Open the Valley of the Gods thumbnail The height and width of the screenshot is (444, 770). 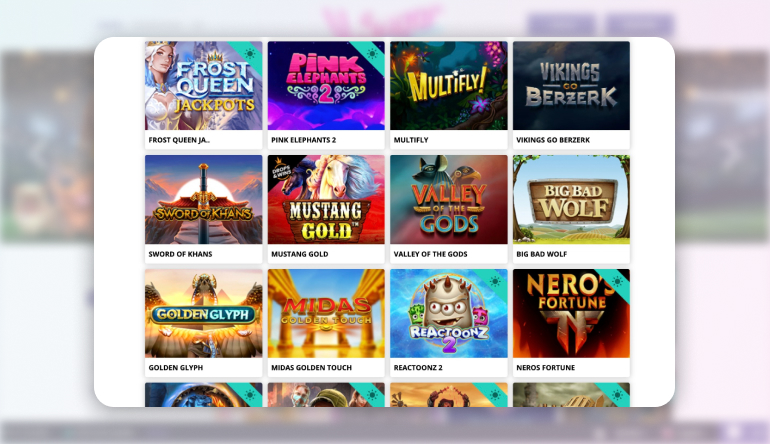[449, 199]
